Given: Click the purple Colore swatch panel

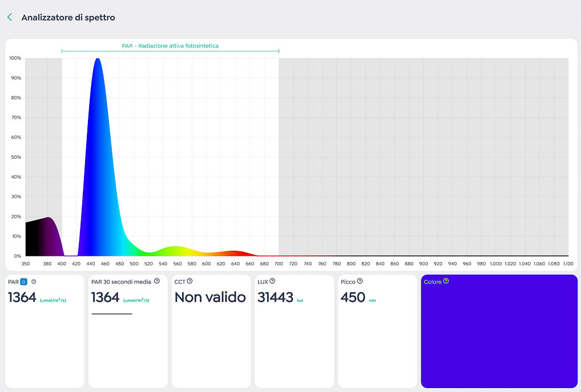Looking at the screenshot, I should (x=499, y=335).
